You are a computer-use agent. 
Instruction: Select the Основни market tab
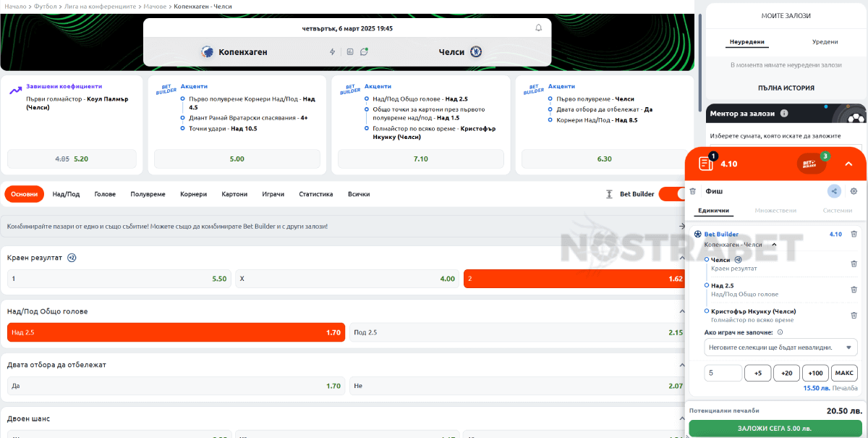click(x=25, y=194)
